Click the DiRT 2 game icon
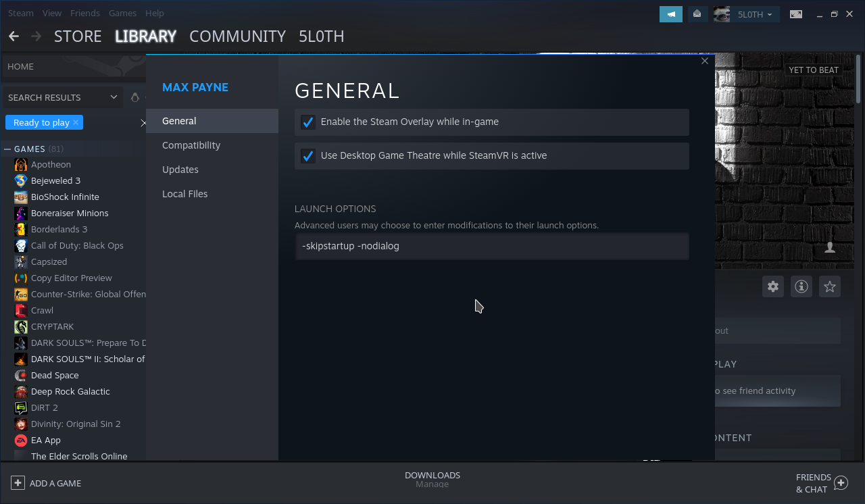This screenshot has width=865, height=504. coord(20,407)
